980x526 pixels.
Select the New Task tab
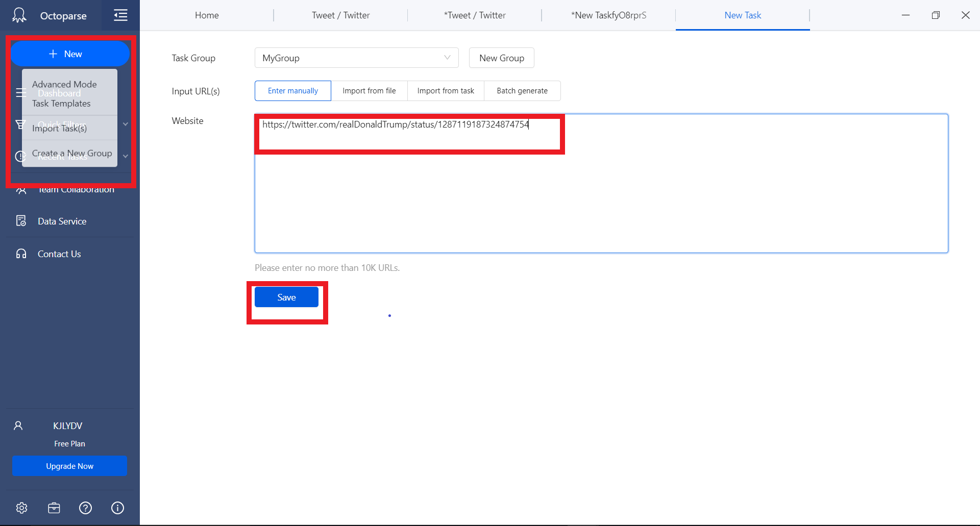(x=743, y=15)
